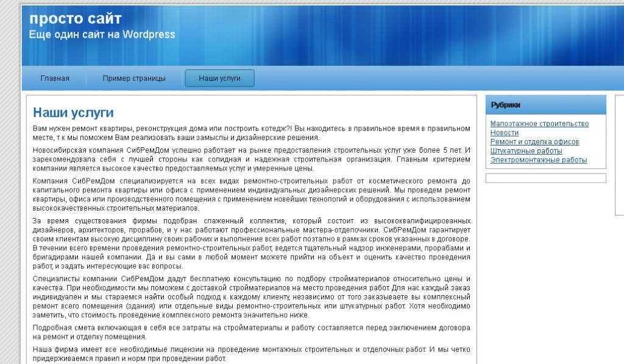Click the Рубрики sidebar header

point(545,105)
